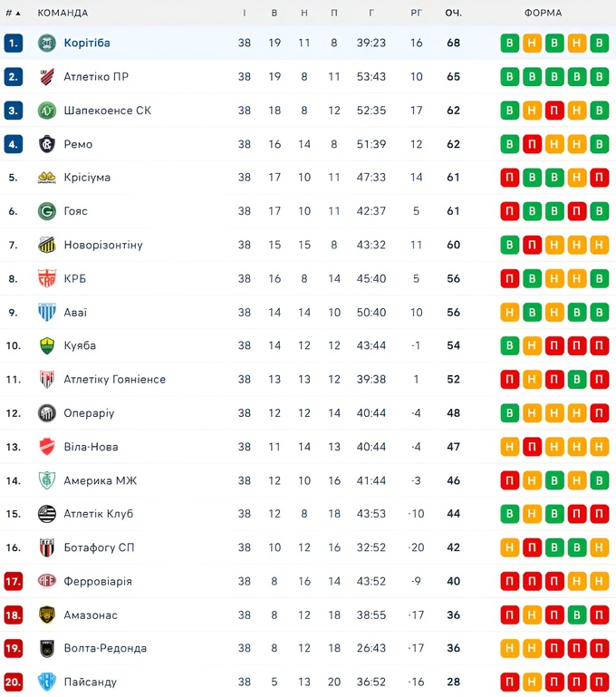Open the Новорізонтіну team page link
Viewport: 616px width, 697px height.
click(102, 245)
